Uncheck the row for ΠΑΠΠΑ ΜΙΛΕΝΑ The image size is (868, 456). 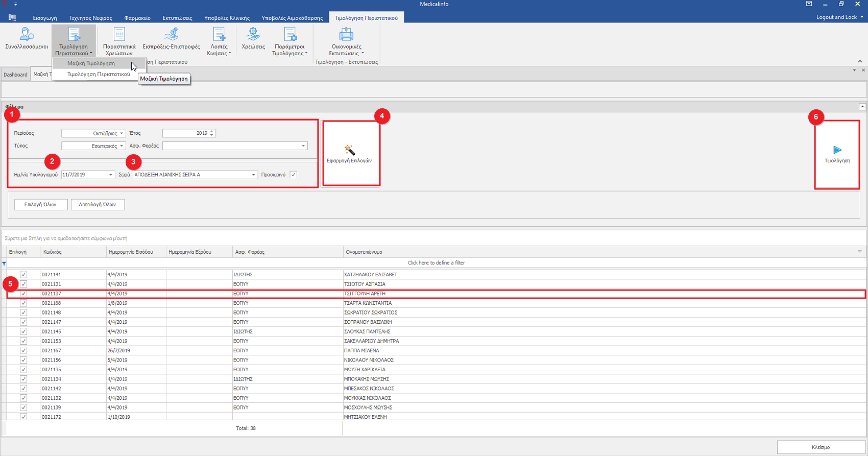23,351
